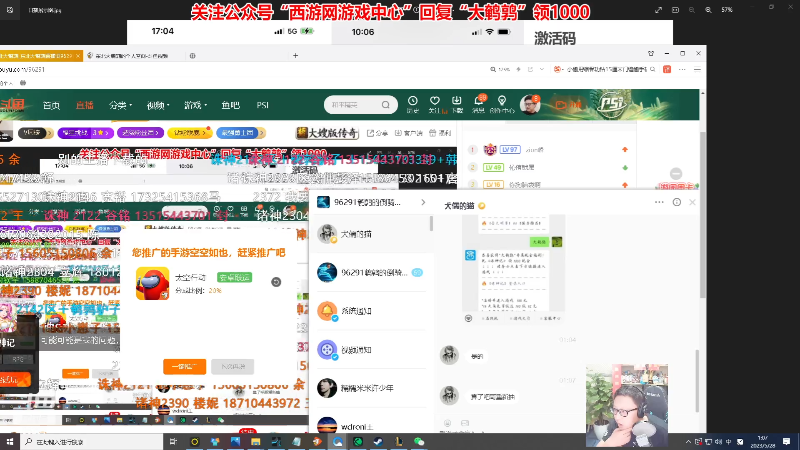Screen dimensions: 800x450
Task: Click the gray 下次再说 button in popup
Action: click(x=233, y=367)
